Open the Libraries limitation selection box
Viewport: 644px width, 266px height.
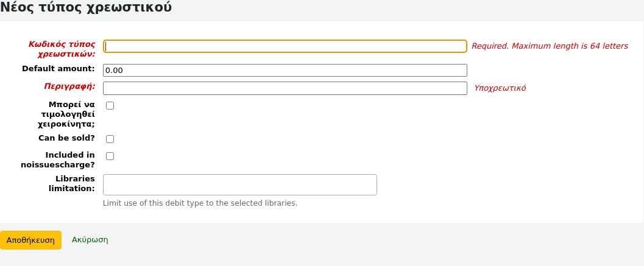(239, 184)
